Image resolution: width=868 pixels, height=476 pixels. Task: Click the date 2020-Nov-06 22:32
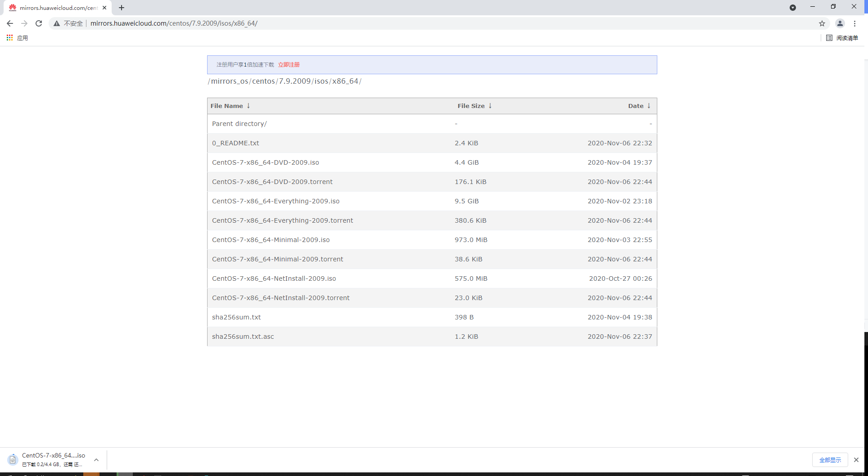pyautogui.click(x=620, y=143)
